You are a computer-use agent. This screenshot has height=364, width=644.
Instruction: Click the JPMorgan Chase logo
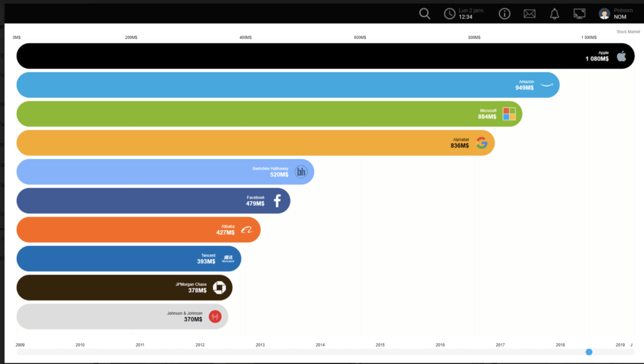219,288
